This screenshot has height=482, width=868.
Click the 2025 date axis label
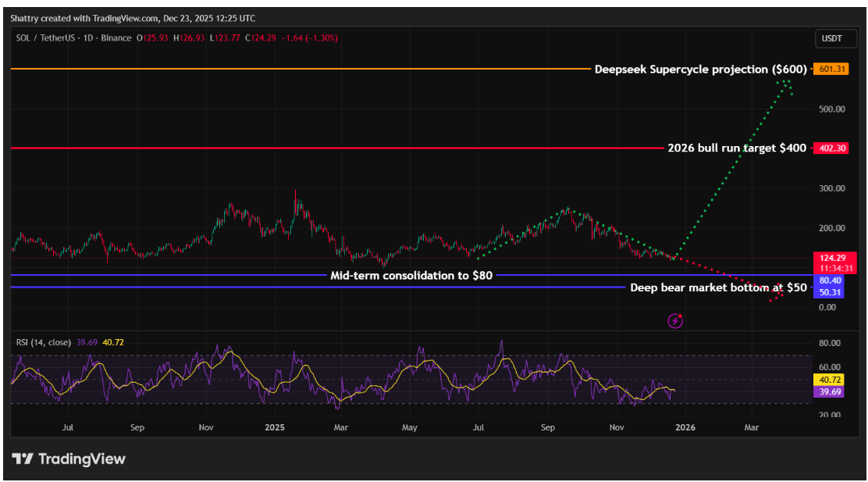(275, 427)
